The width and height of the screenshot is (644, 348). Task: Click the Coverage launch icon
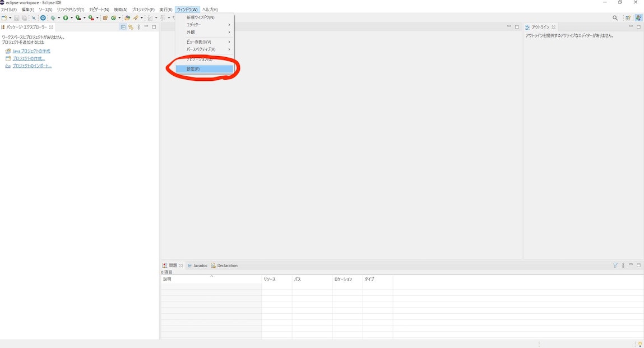pos(78,18)
